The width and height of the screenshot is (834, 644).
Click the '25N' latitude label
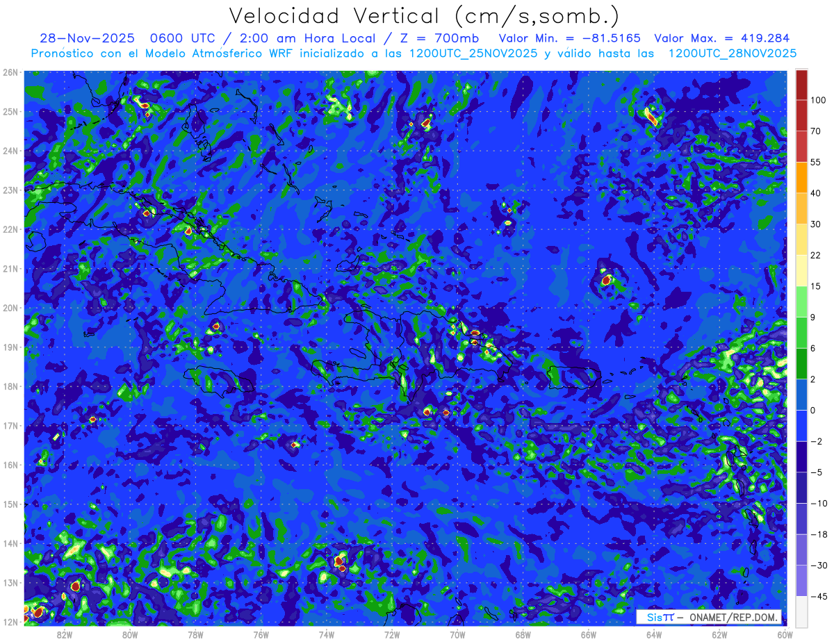click(10, 111)
